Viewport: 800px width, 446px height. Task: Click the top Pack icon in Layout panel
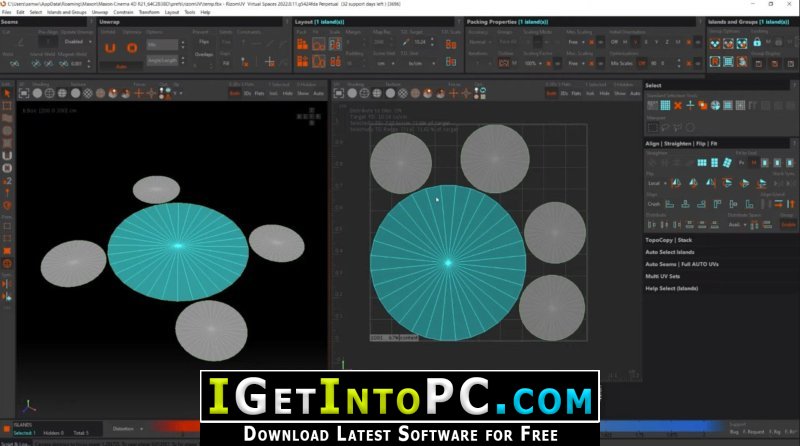[303, 44]
